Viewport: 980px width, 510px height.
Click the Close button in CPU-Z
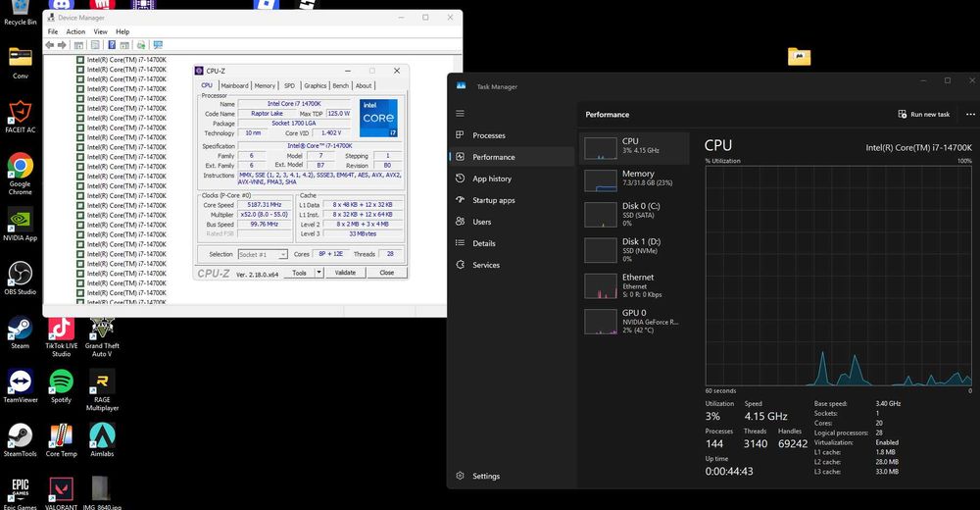pyautogui.click(x=387, y=273)
